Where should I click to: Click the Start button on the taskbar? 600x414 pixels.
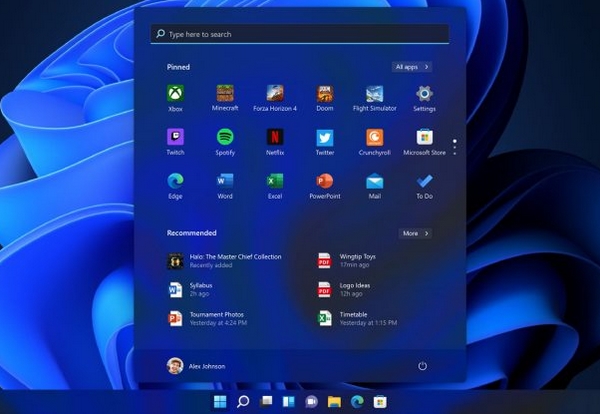pyautogui.click(x=220, y=401)
